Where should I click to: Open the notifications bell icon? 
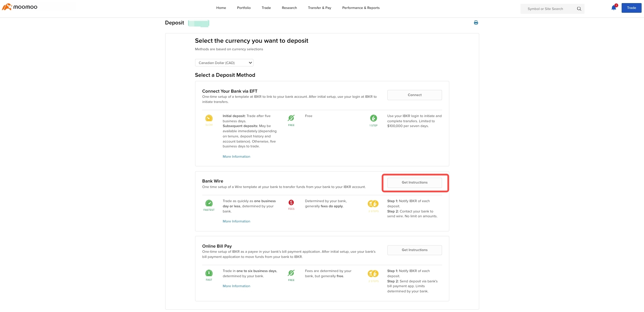tap(614, 8)
